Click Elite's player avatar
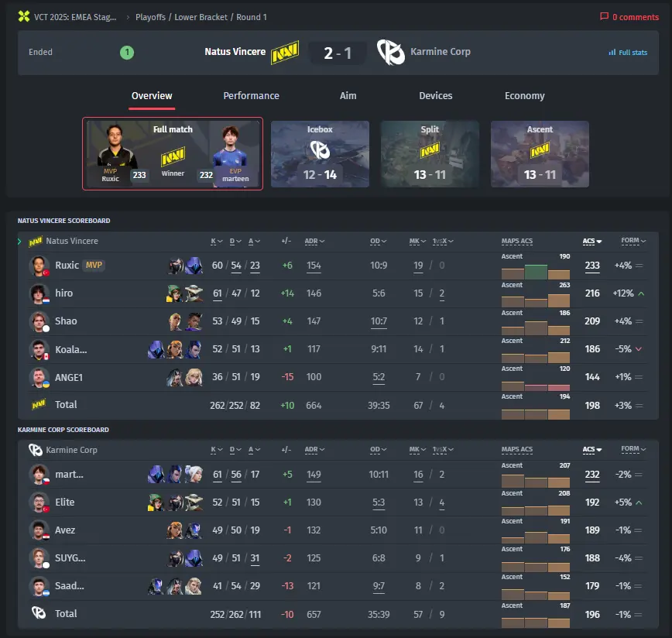Viewport: 672px width, 638px height. 39,503
